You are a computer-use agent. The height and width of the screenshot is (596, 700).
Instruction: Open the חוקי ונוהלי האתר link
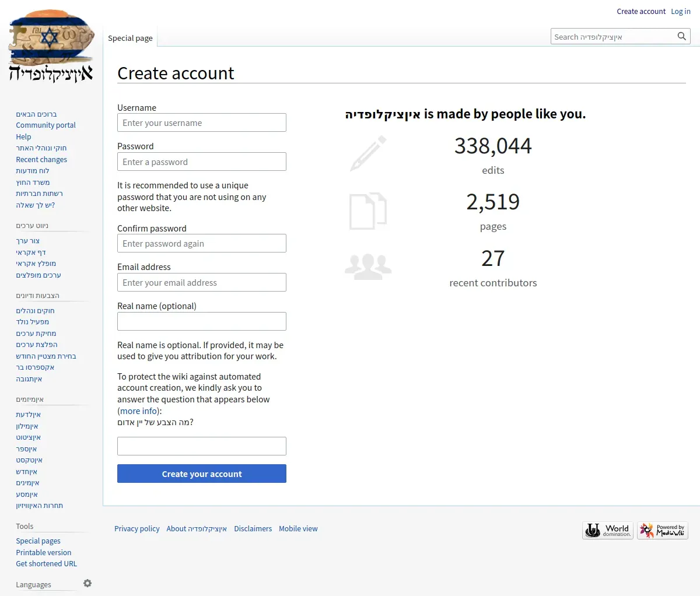pyautogui.click(x=41, y=148)
